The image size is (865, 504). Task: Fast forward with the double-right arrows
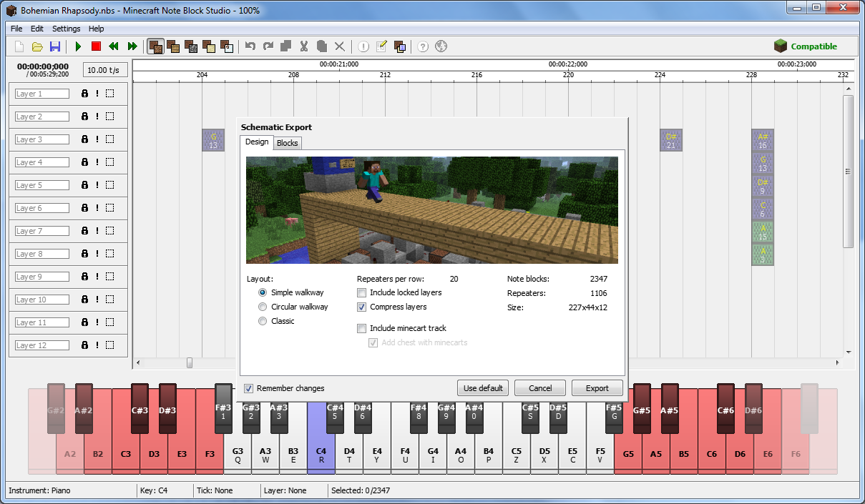pyautogui.click(x=132, y=46)
